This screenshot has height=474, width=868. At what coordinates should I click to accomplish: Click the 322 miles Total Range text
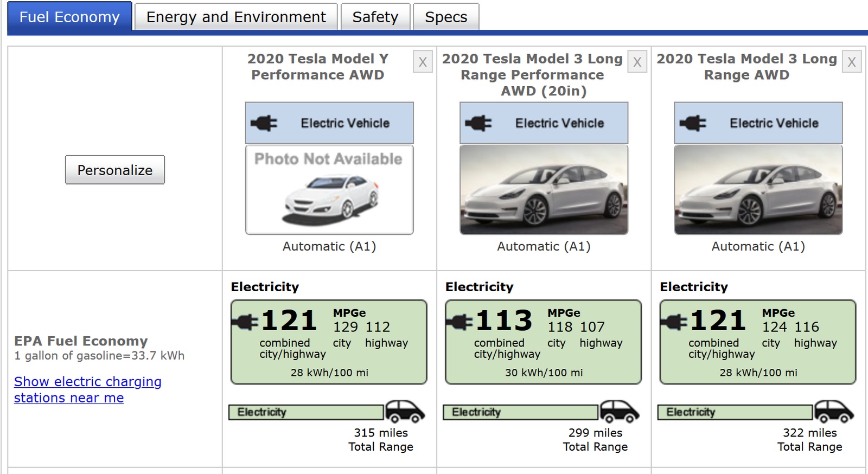[810, 440]
